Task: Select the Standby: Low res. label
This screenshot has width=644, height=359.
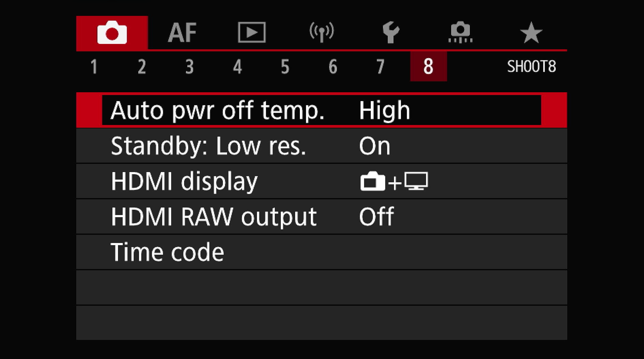Action: (x=208, y=146)
